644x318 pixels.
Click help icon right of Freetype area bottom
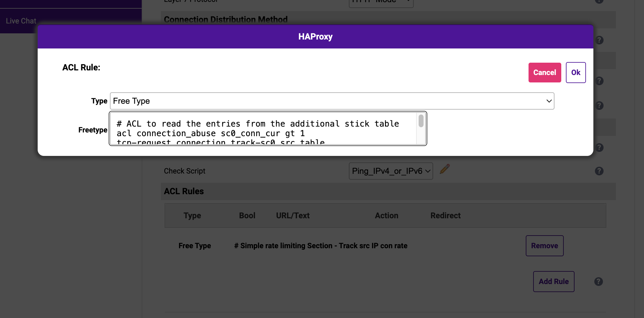click(x=599, y=148)
